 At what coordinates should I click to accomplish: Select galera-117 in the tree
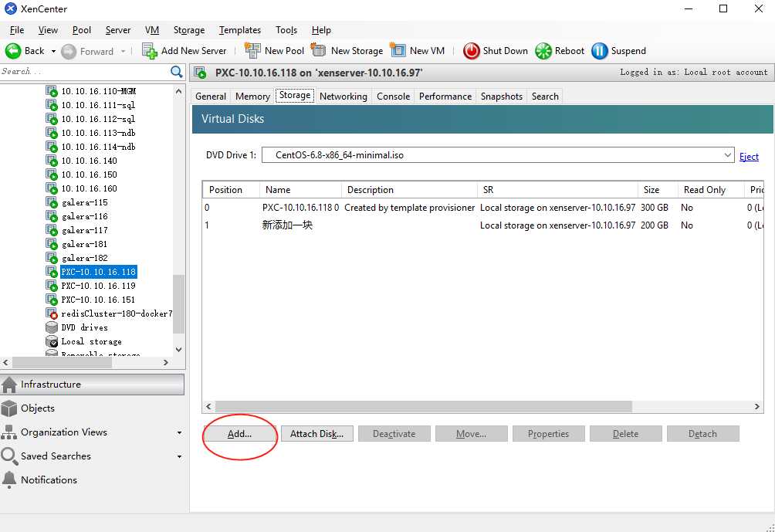click(84, 230)
